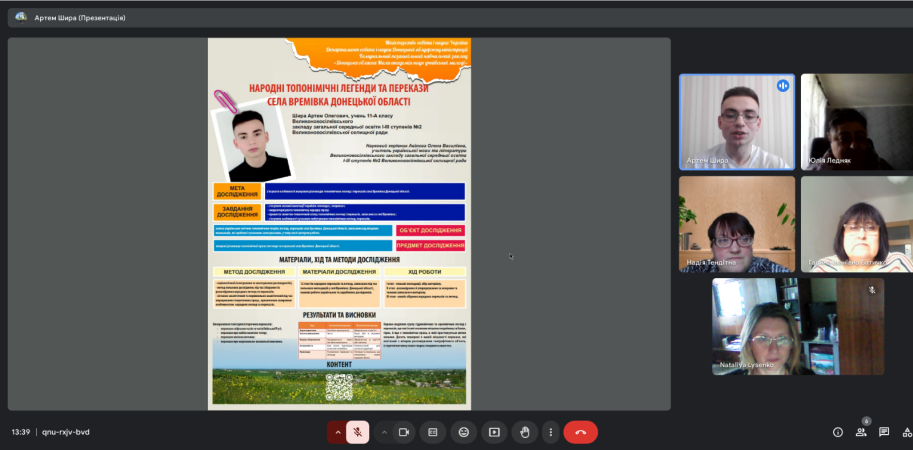The width and height of the screenshot is (913, 450).
Task: Open the activities panel
Action: [906, 432]
